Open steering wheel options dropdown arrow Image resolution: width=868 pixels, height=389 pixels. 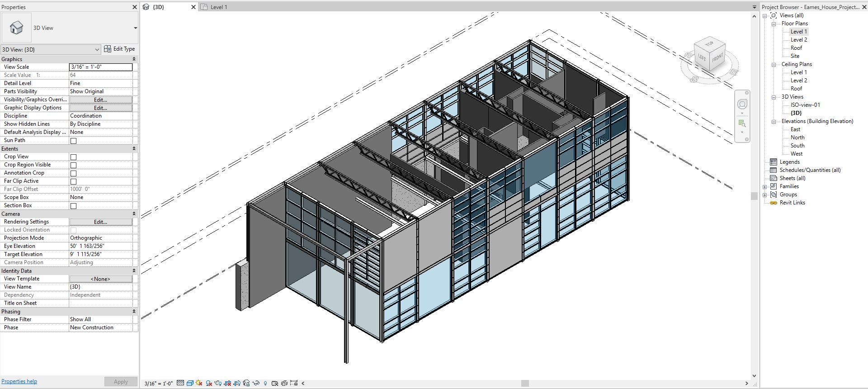click(x=742, y=113)
